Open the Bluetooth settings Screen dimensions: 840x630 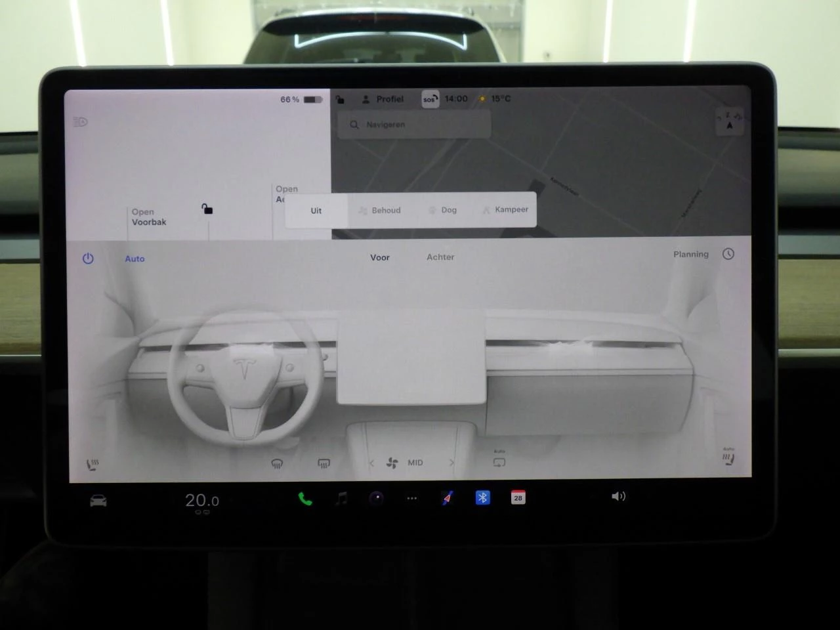[482, 497]
